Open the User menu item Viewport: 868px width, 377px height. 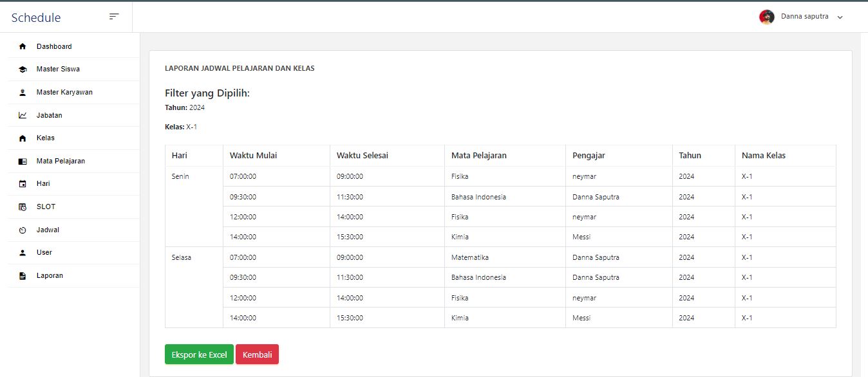44,252
